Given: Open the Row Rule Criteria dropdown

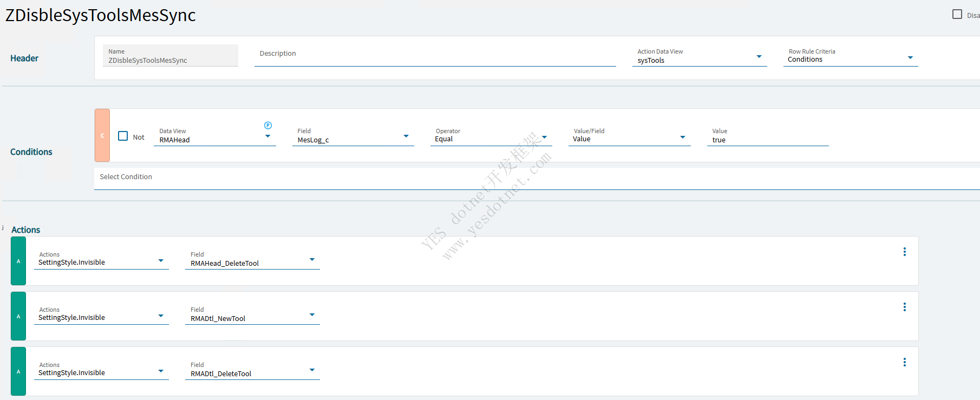Looking at the screenshot, I should click(910, 58).
